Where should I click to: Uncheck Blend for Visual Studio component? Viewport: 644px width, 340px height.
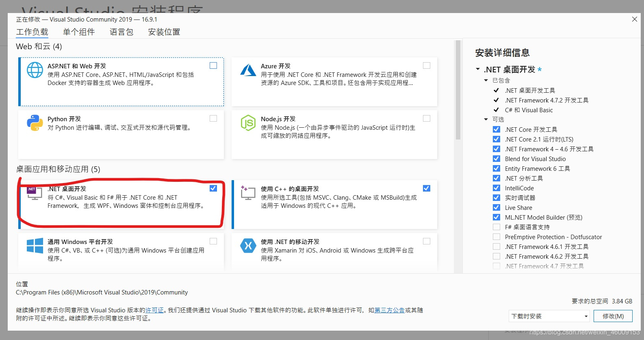[x=497, y=159]
